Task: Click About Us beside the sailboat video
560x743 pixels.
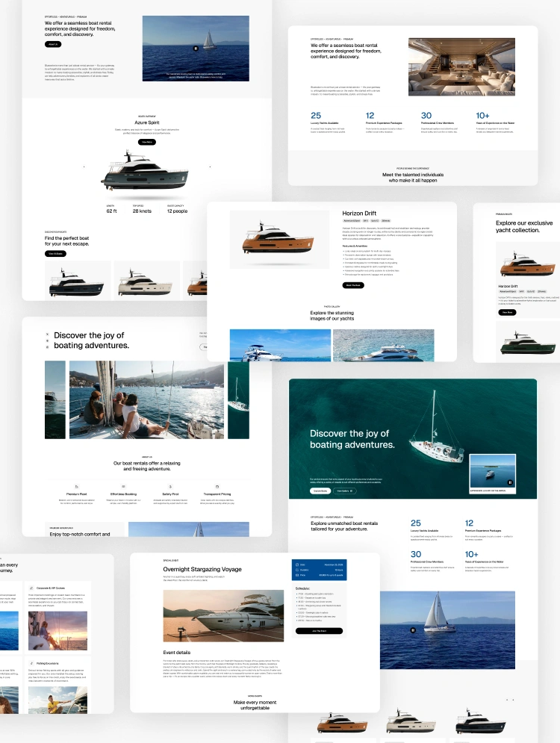Action: (x=53, y=44)
